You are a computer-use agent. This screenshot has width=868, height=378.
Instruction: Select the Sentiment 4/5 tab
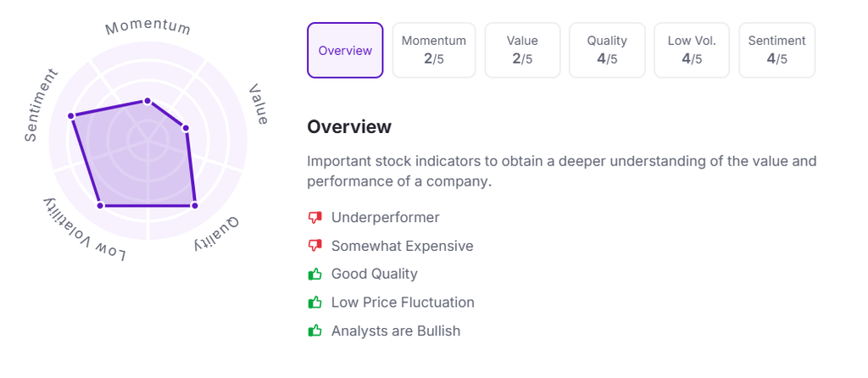[x=776, y=51]
